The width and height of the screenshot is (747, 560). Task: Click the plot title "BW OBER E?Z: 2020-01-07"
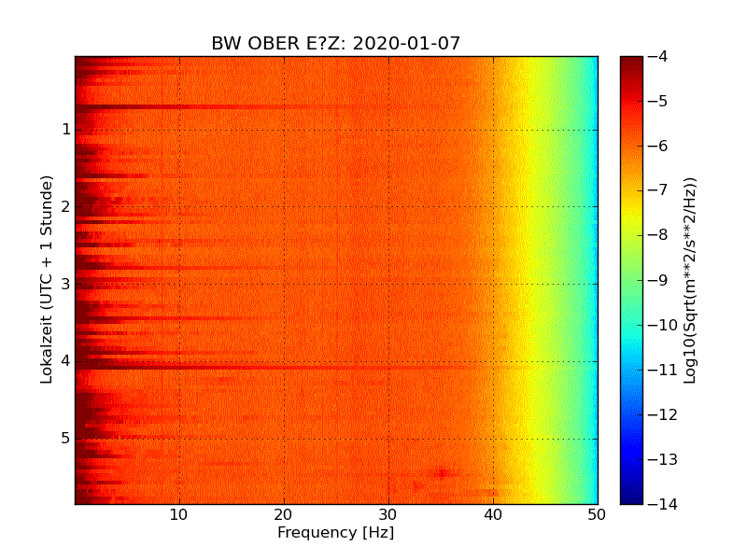pyautogui.click(x=336, y=43)
